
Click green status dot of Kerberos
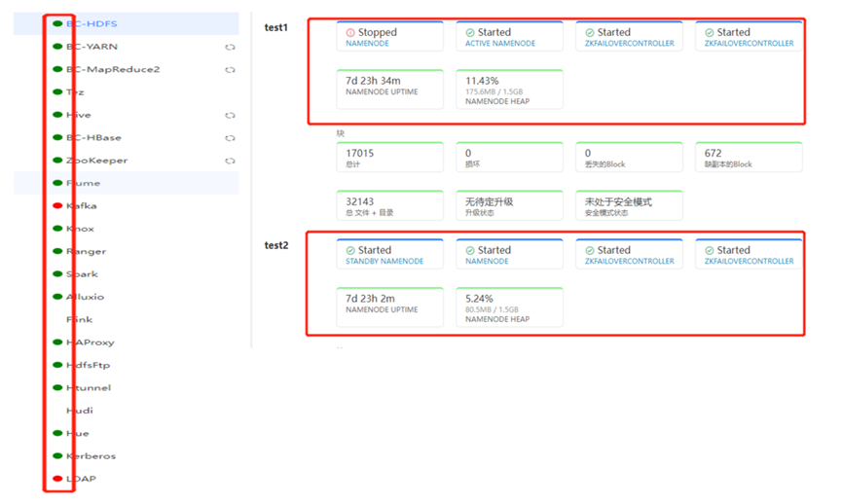click(57, 455)
